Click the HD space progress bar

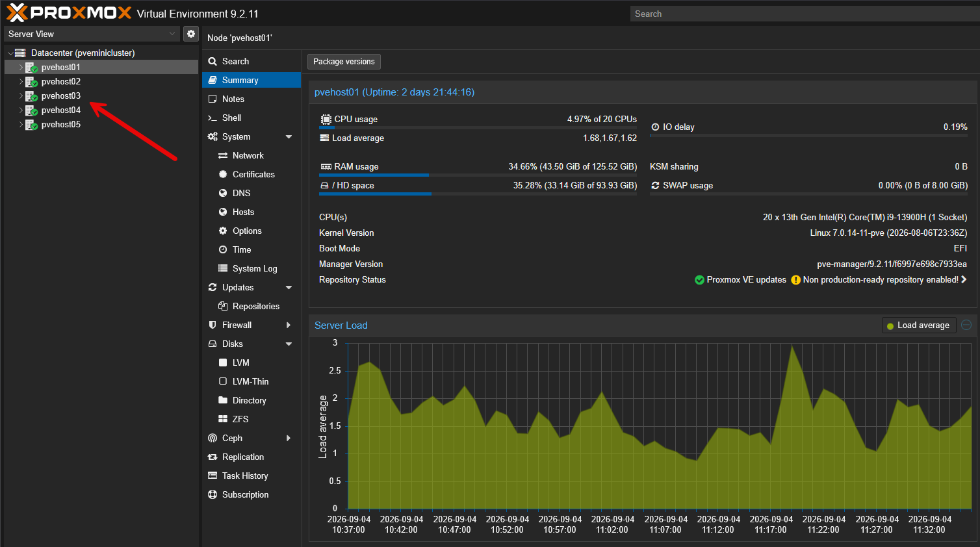coord(478,194)
